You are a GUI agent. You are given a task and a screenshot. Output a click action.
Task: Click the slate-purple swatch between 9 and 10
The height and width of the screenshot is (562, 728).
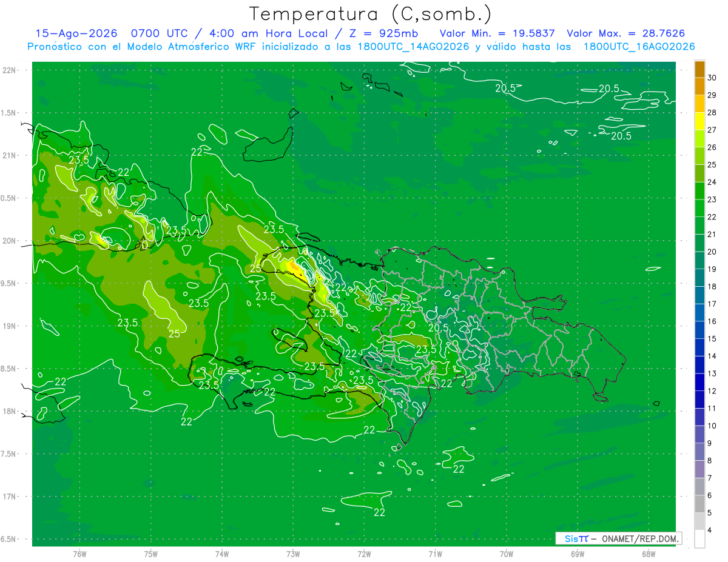tap(699, 434)
